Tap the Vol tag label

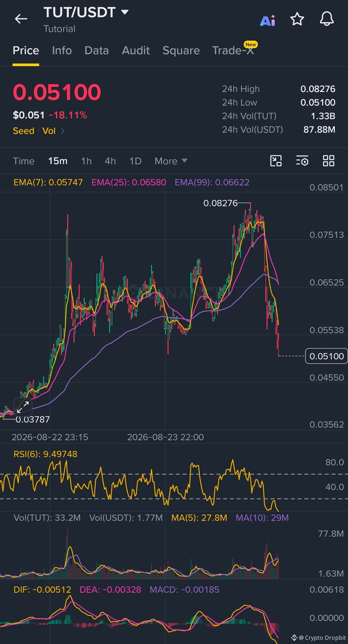[49, 131]
